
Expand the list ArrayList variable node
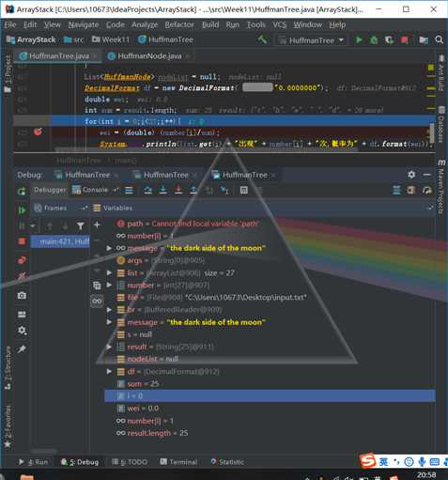point(109,272)
